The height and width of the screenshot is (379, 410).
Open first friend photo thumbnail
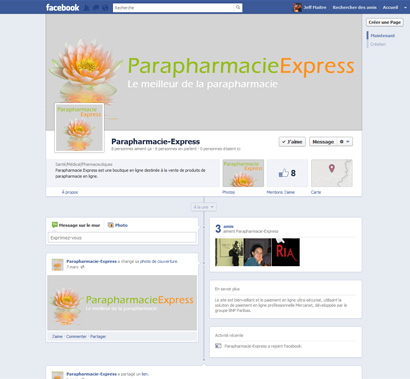click(229, 252)
